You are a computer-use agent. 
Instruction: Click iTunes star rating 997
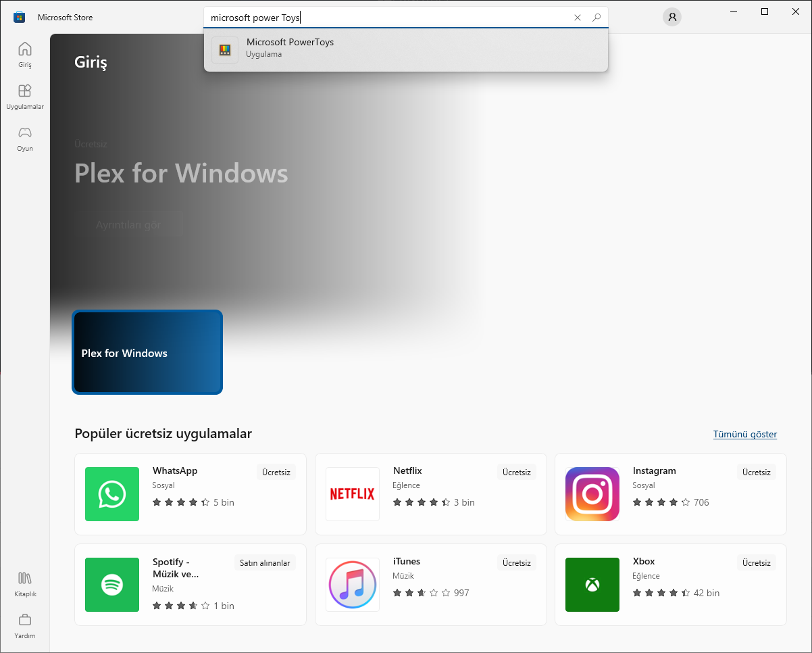tap(431, 593)
